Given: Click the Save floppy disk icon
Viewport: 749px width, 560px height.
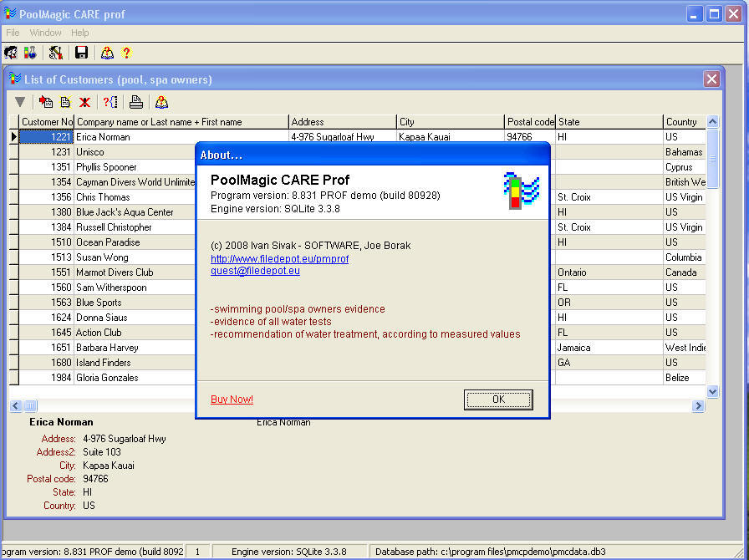Looking at the screenshot, I should click(80, 53).
